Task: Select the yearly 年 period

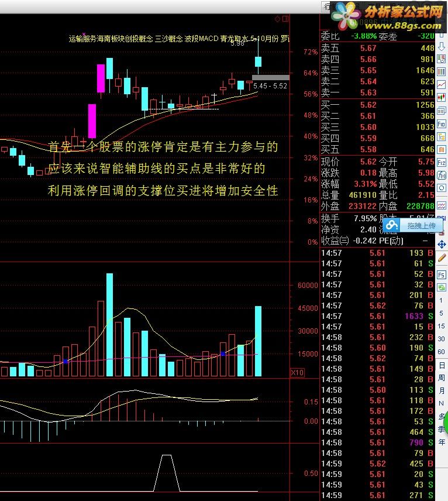Action: click(x=442, y=442)
